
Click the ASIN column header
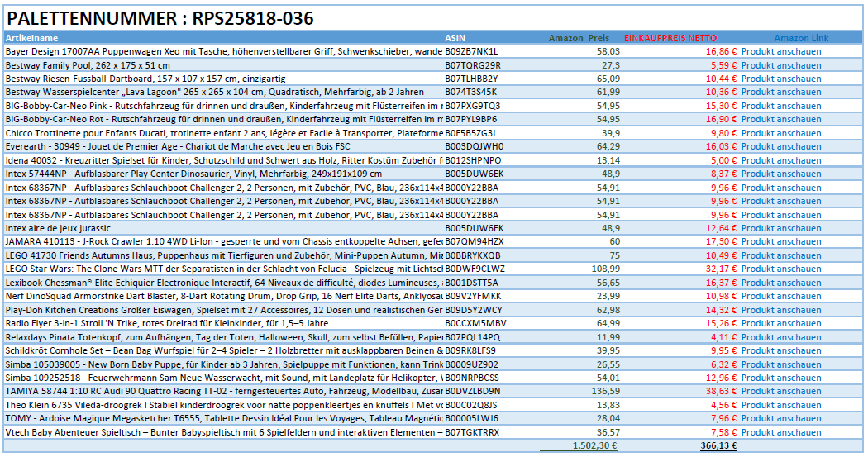455,38
